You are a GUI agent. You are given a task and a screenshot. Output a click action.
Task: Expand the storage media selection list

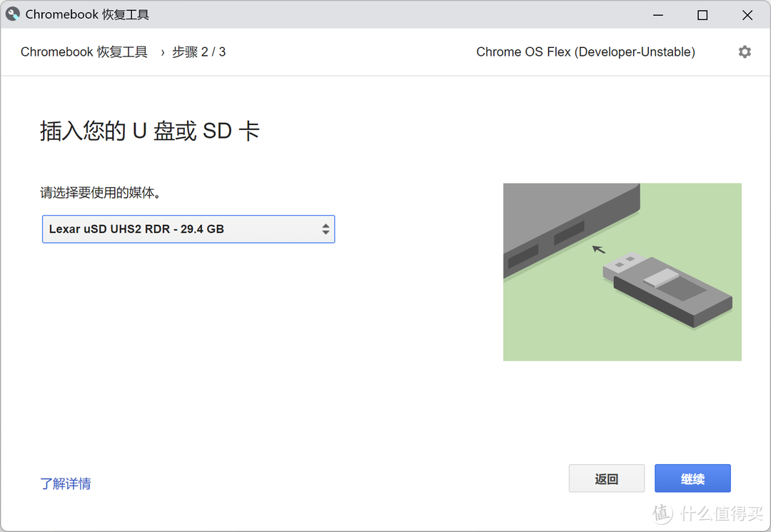pyautogui.click(x=188, y=229)
